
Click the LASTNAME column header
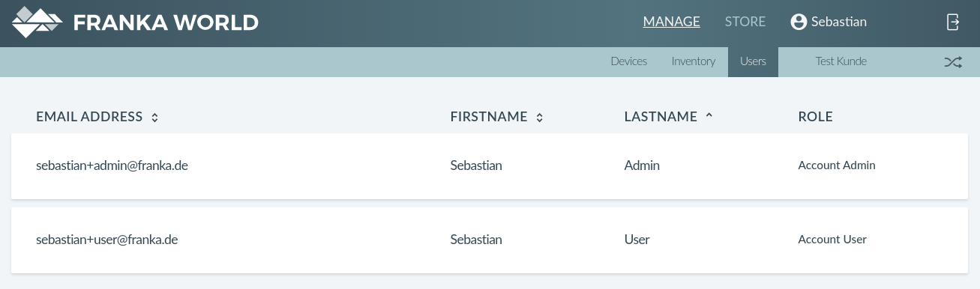click(x=661, y=117)
